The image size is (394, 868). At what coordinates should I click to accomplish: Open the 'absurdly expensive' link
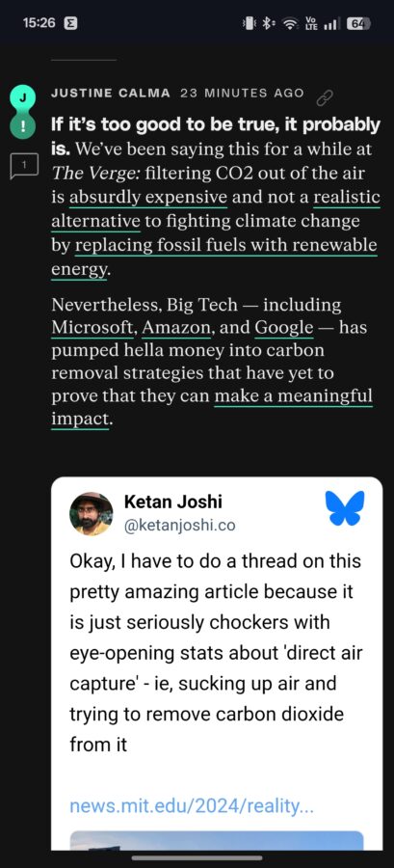[148, 197]
